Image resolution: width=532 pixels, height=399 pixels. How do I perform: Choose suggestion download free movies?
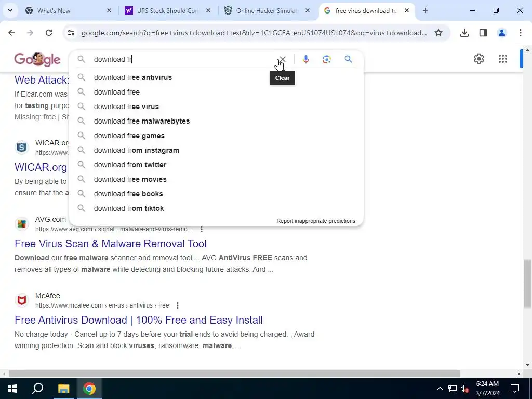pos(216,179)
